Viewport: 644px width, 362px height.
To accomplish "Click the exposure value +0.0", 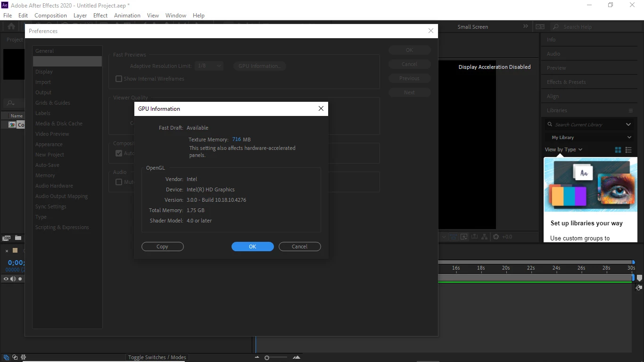I will coord(507,237).
